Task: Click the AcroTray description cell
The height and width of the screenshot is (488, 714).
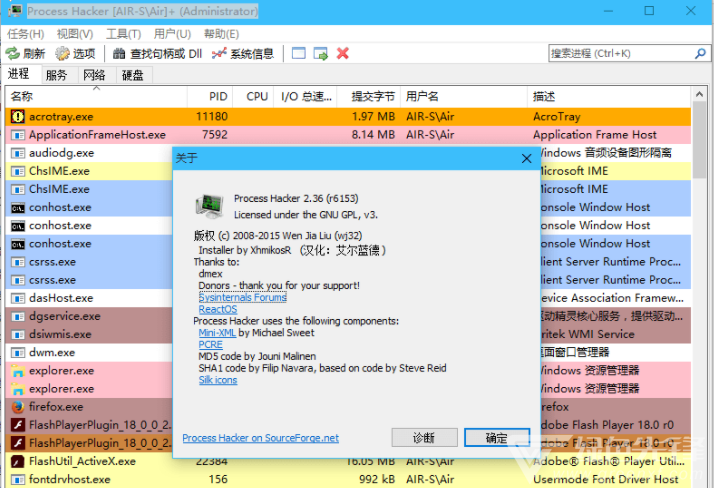Action: tap(557, 117)
